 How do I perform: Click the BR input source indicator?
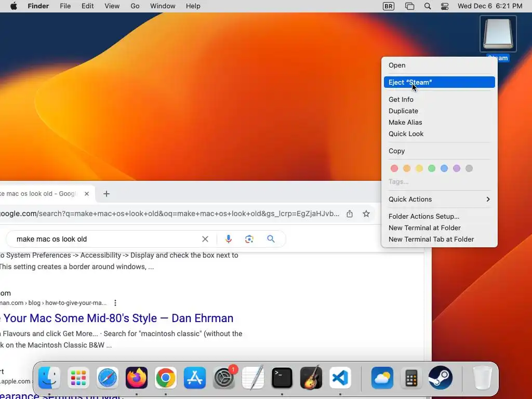pyautogui.click(x=389, y=6)
